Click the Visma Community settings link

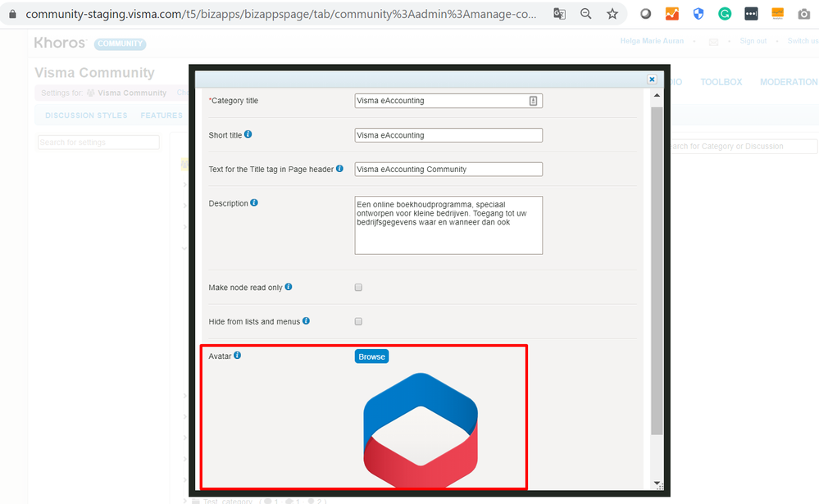pyautogui.click(x=132, y=93)
